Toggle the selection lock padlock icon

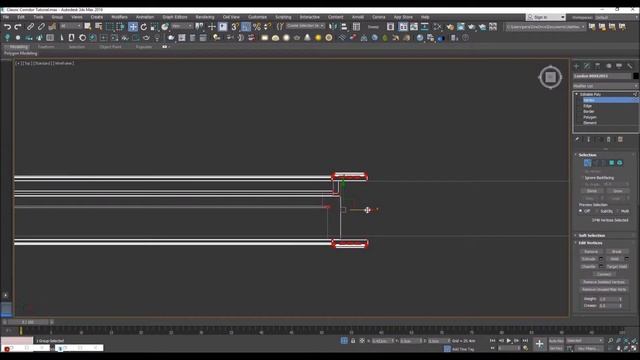tap(353, 340)
